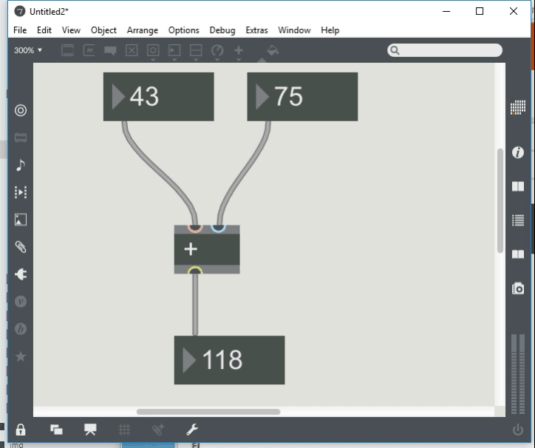
Task: Open the plus add-object toolbar menu
Action: pos(238,50)
